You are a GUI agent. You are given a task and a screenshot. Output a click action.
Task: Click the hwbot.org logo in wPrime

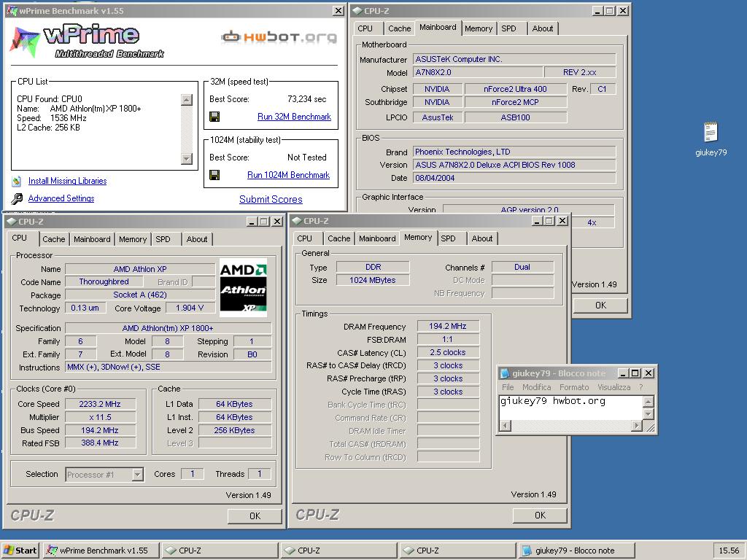[279, 36]
